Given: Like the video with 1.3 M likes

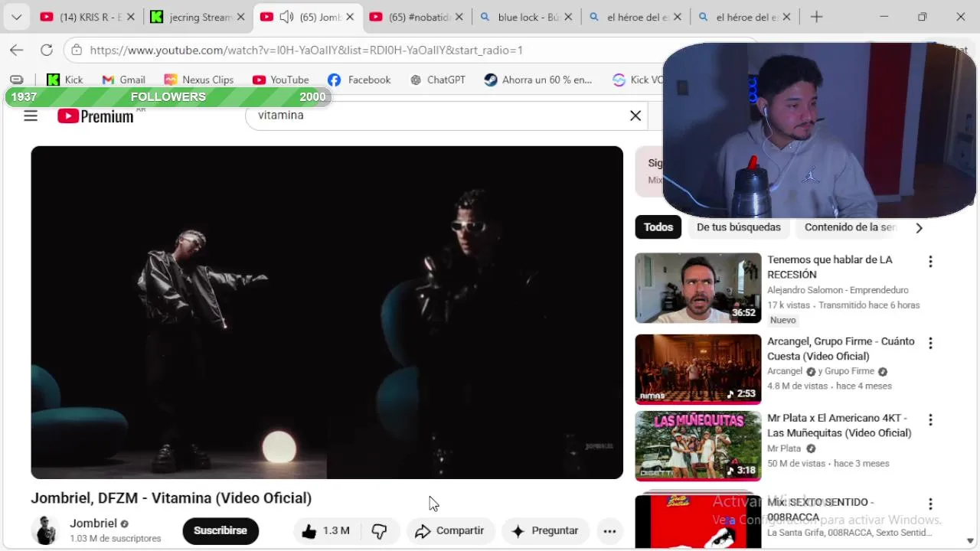Looking at the screenshot, I should click(x=326, y=531).
